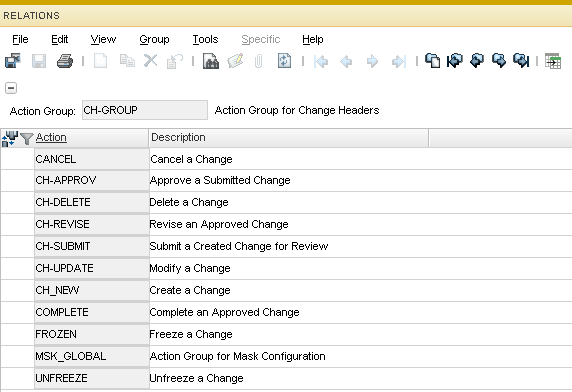Select the MSK_GLOBAL action cell
Screen dimensions: 572x392
coord(92,356)
